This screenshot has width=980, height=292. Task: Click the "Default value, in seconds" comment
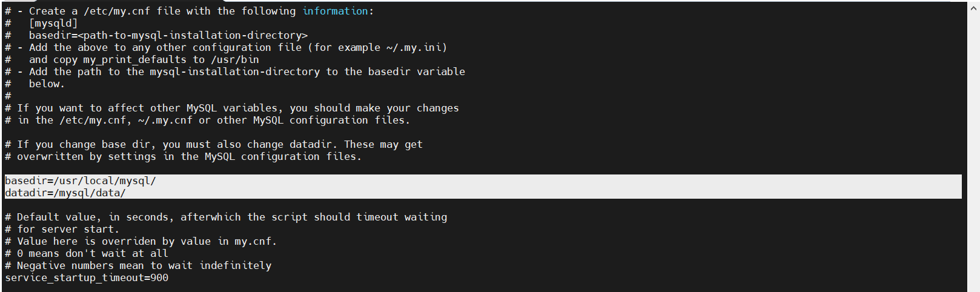click(x=89, y=217)
